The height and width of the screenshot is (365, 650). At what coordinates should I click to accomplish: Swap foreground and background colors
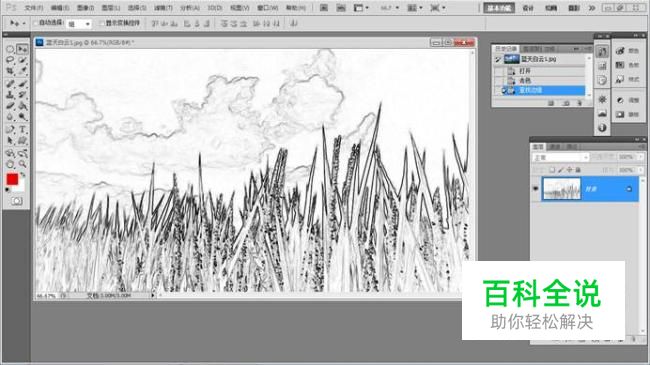coord(23,175)
